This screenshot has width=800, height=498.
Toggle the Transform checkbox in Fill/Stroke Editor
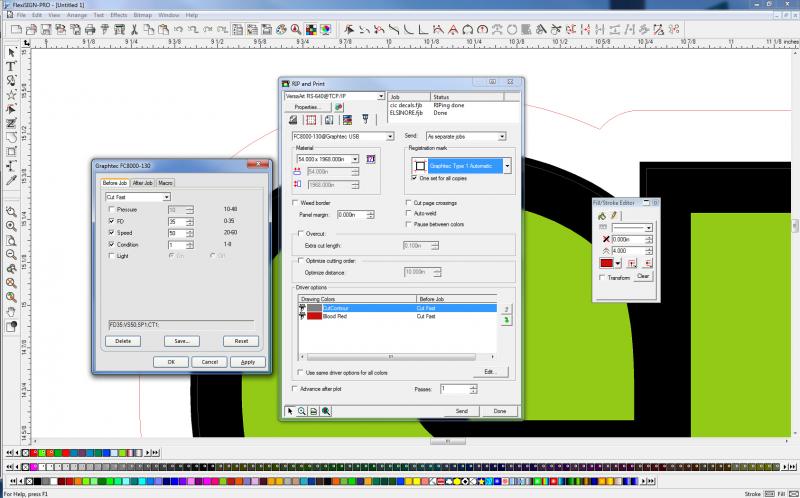pos(602,278)
